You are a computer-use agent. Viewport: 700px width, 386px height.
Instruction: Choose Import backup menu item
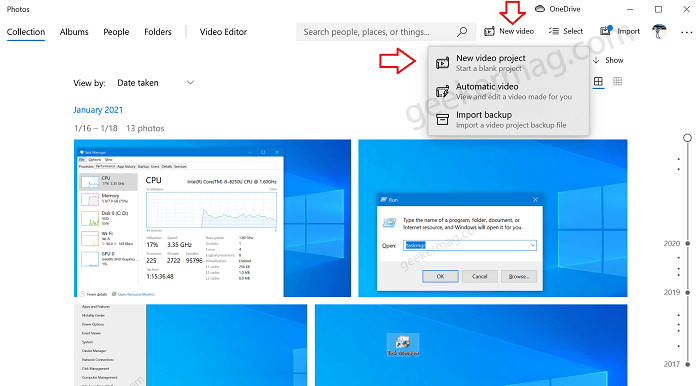click(x=508, y=120)
